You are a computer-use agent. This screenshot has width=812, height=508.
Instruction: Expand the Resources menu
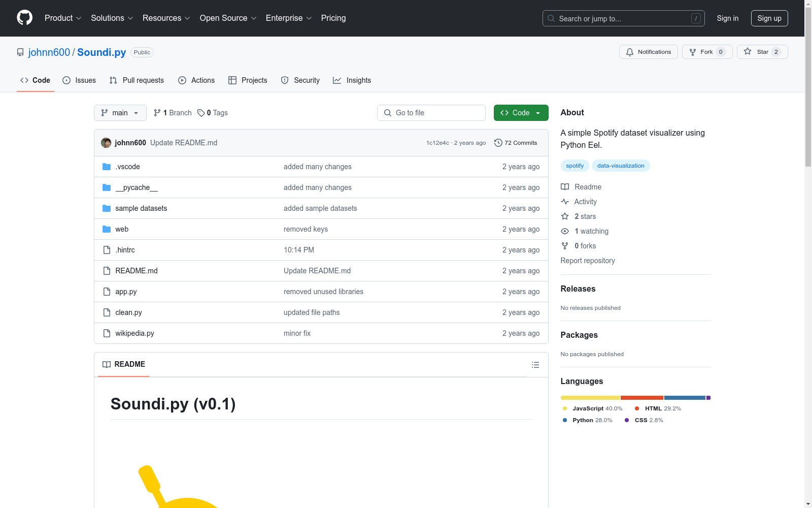166,18
